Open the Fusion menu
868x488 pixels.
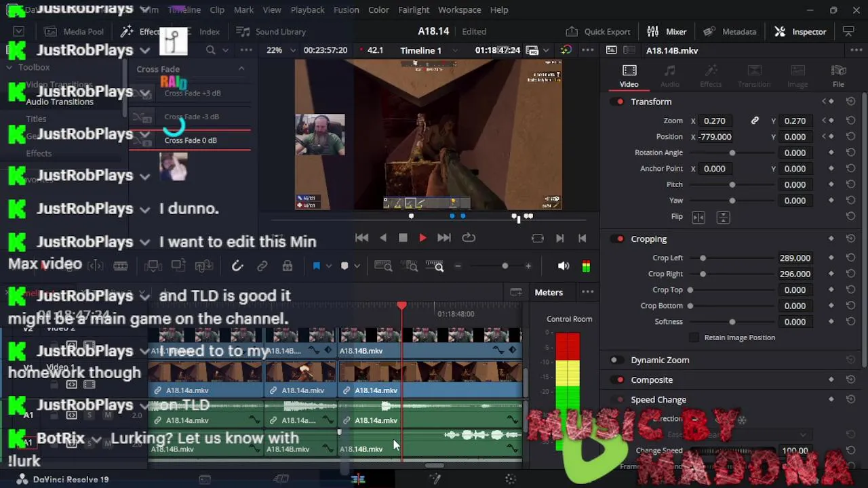(x=346, y=9)
